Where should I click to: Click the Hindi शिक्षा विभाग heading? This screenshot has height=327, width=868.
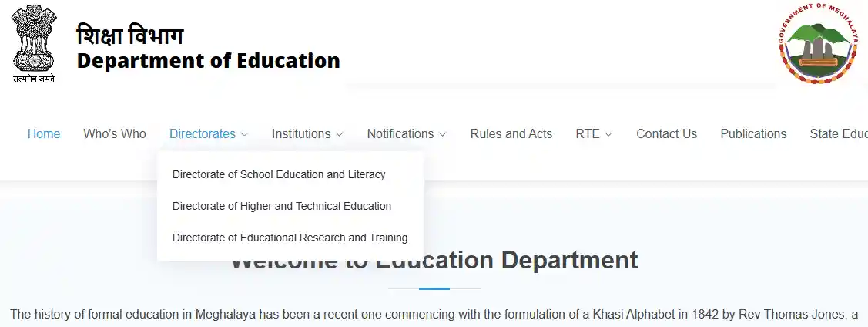[x=130, y=35]
